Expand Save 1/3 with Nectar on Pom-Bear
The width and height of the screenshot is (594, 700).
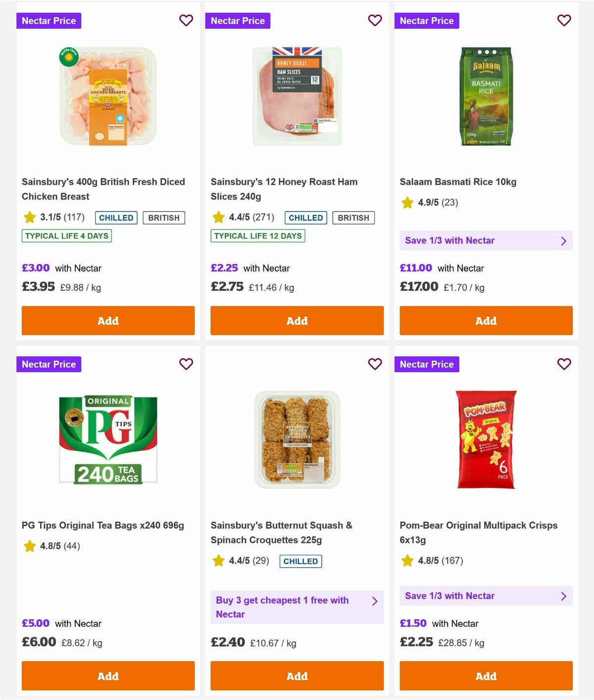pos(486,596)
